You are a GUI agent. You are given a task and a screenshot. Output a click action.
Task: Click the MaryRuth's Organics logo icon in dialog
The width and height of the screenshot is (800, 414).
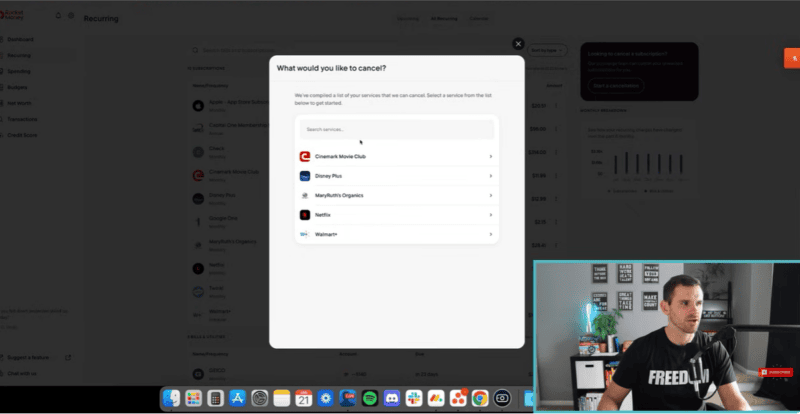(x=305, y=196)
